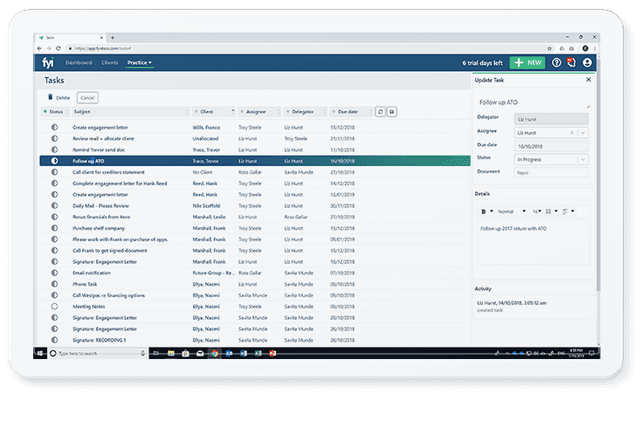The image size is (640, 430).
Task: Open Chrome from the taskbar
Action: [x=215, y=353]
